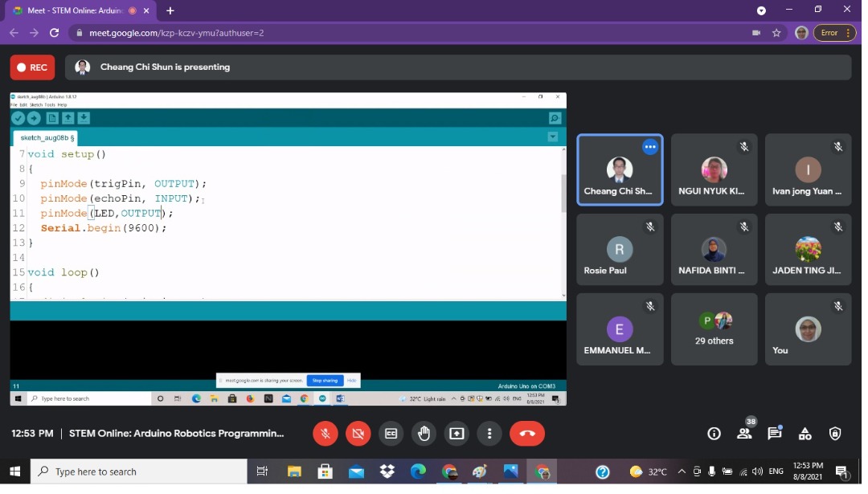868x494 pixels.
Task: Save the current Arduino sketch
Action: pyautogui.click(x=84, y=118)
